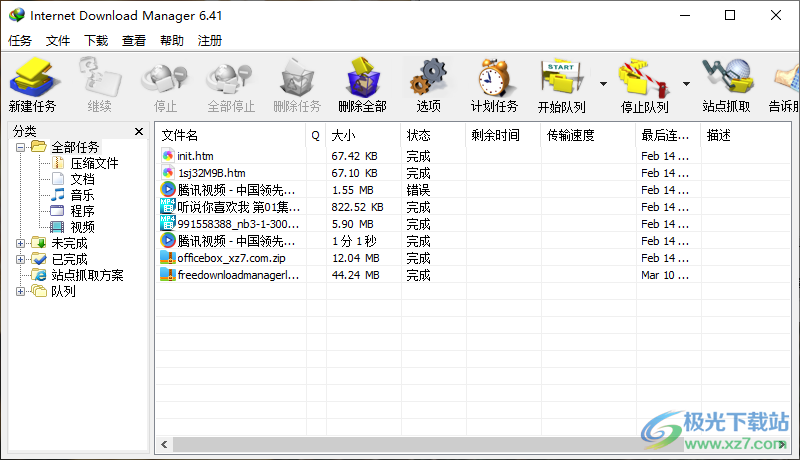This screenshot has width=800, height=460.
Task: Sort by 文件名 column header
Action: 231,135
